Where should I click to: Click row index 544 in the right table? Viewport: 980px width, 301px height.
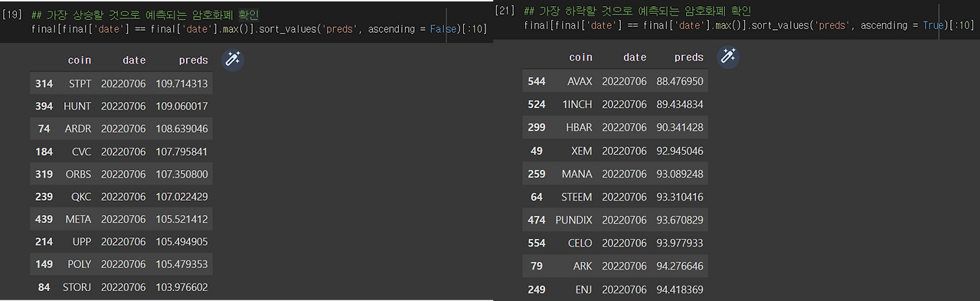tap(537, 81)
